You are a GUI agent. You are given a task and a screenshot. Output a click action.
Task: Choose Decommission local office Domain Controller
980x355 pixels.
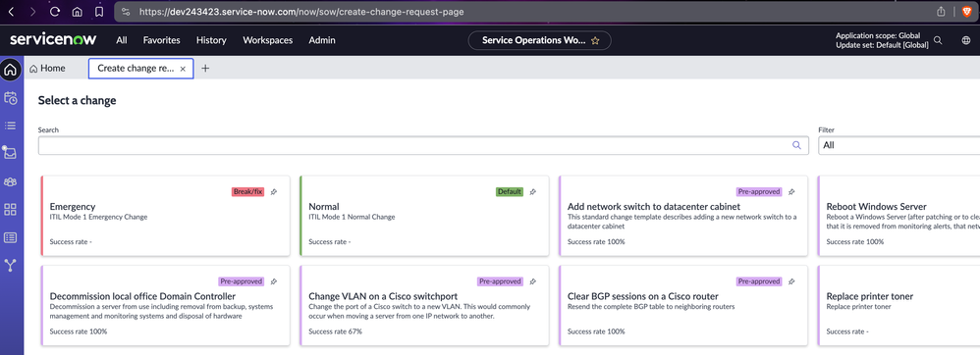[165, 306]
